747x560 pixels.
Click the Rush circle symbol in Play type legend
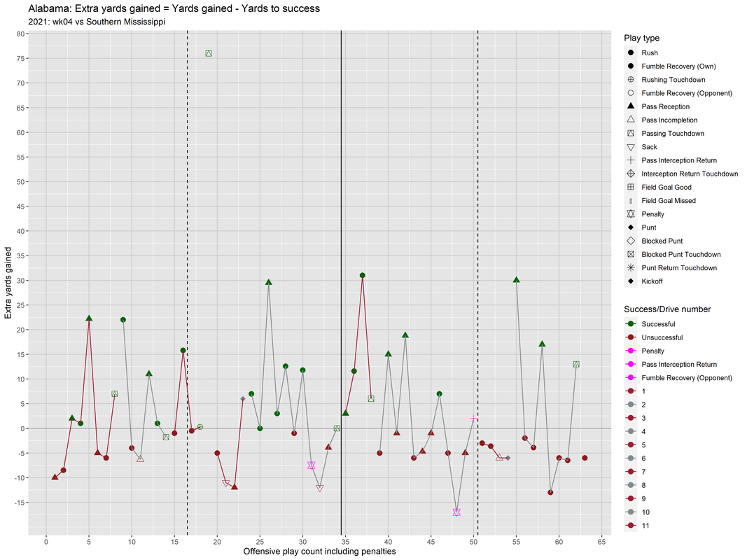[631, 53]
